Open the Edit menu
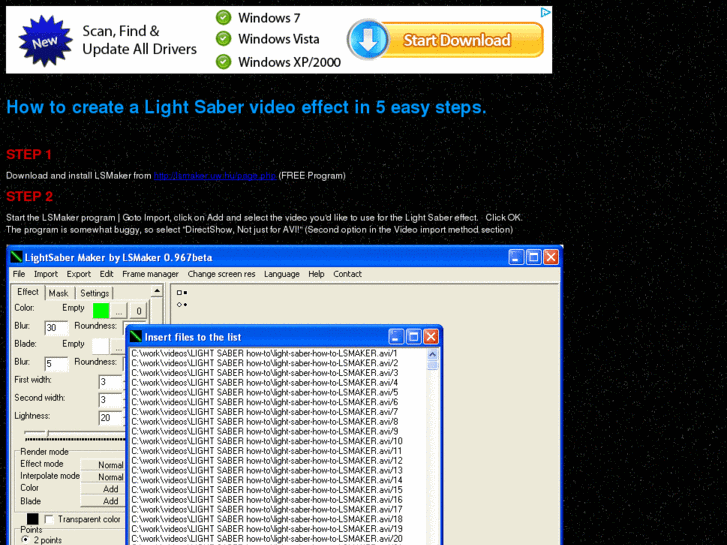The height and width of the screenshot is (545, 727). tap(106, 274)
